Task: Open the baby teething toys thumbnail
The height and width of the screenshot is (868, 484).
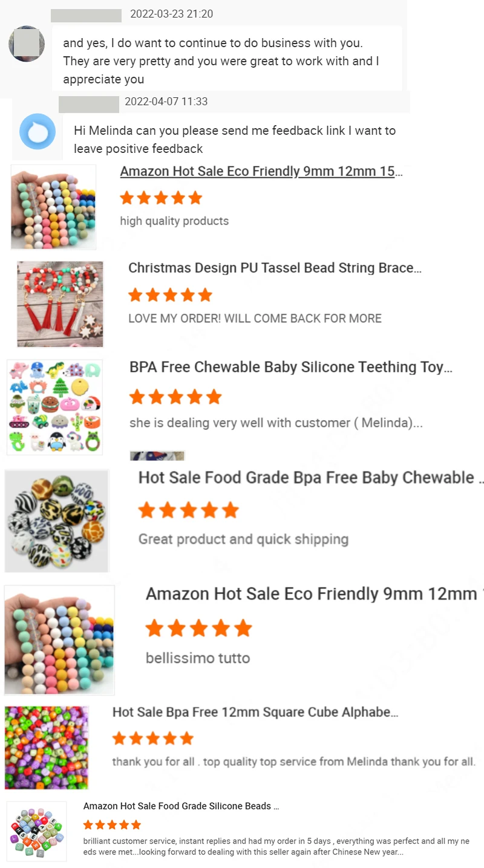Action: pos(54,407)
